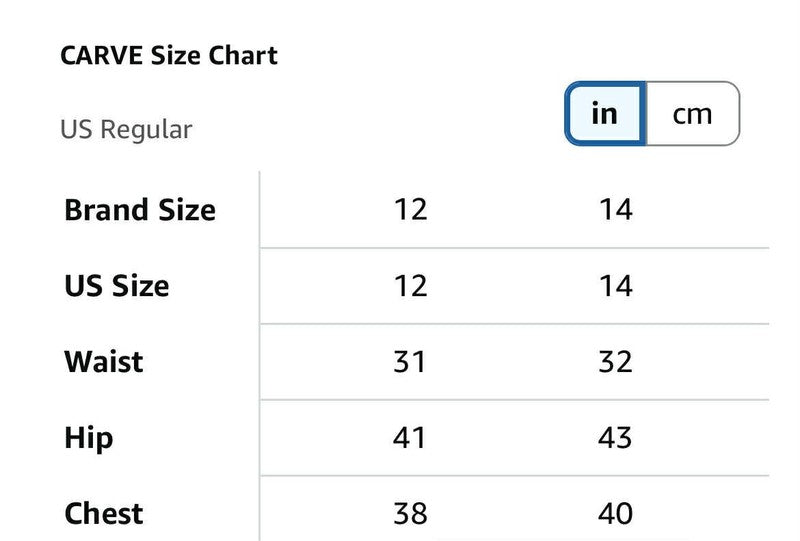Select the Hip row header
This screenshot has height=541, width=800.
(89, 438)
